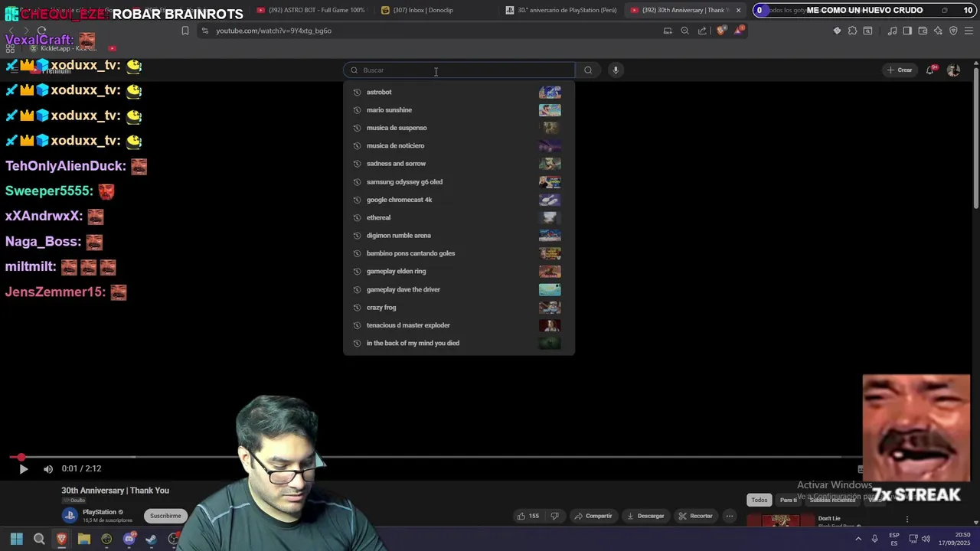This screenshot has height=551, width=980.
Task: Open File Explorer from taskbar
Action: 84,540
